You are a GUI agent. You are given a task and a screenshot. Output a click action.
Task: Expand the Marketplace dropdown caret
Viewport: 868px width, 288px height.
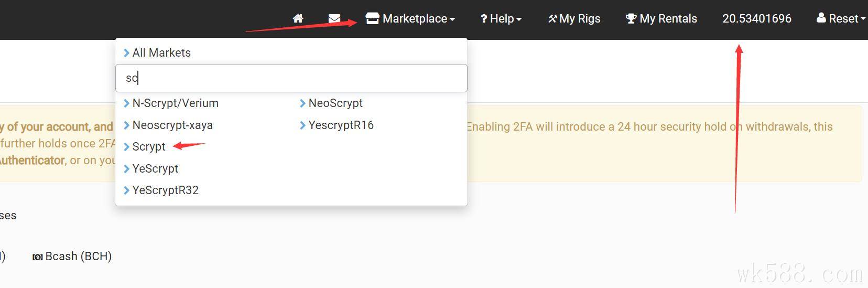click(x=452, y=19)
